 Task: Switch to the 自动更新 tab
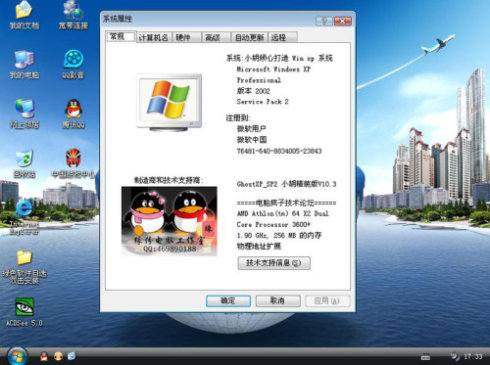pos(249,37)
